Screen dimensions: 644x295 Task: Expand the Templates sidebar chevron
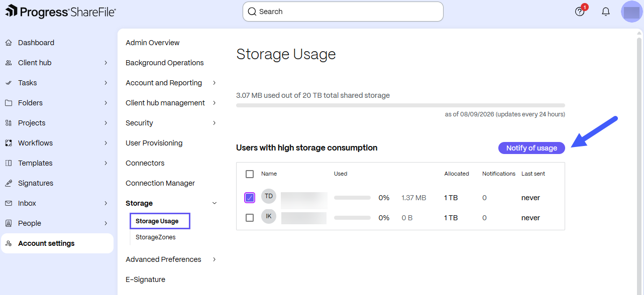105,163
